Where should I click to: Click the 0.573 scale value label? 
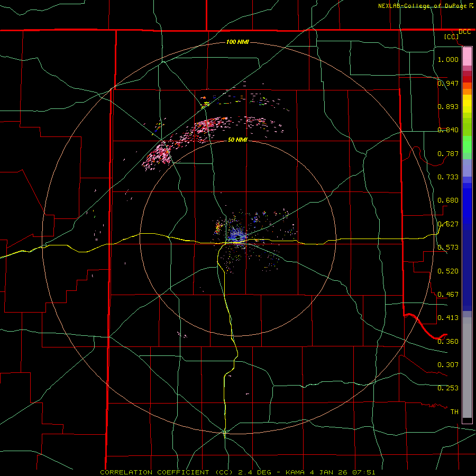[448, 247]
